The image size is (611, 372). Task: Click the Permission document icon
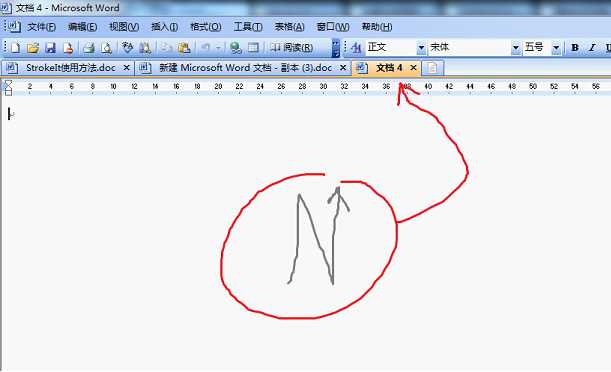69,48
